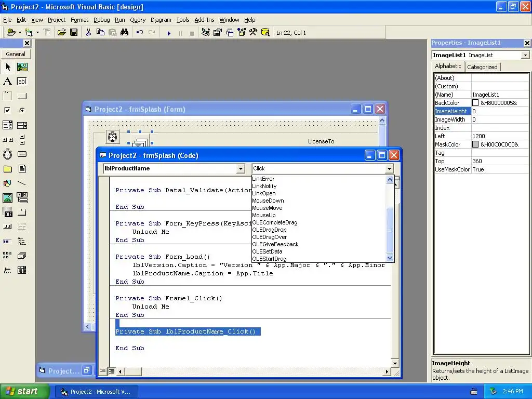This screenshot has width=532, height=399.
Task: Select the Frame control tool
Action: click(x=7, y=96)
